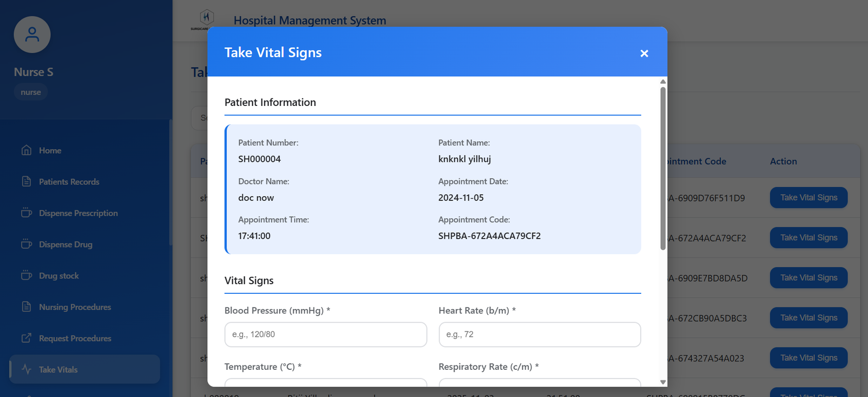The width and height of the screenshot is (868, 397).
Task: Click the Blood Pressure input field
Action: click(x=325, y=335)
